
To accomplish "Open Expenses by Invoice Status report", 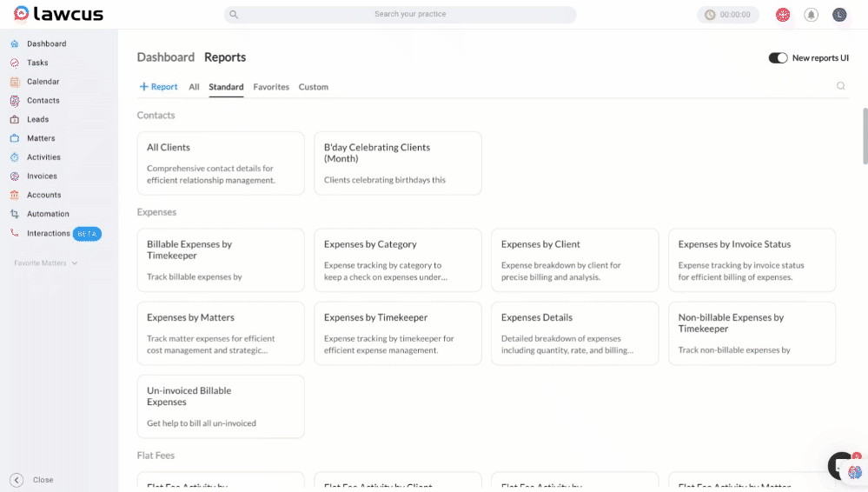I will point(752,261).
